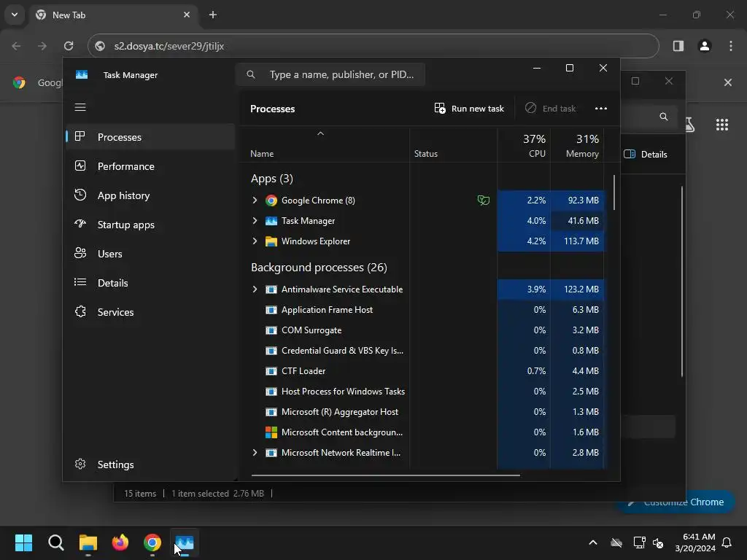The height and width of the screenshot is (560, 747).
Task: Sort by the Status column header
Action: tap(426, 154)
